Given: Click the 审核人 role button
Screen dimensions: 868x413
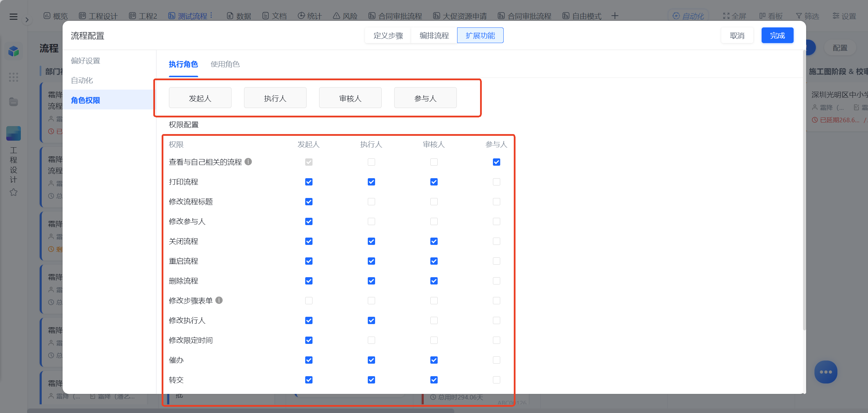Looking at the screenshot, I should pyautogui.click(x=350, y=98).
